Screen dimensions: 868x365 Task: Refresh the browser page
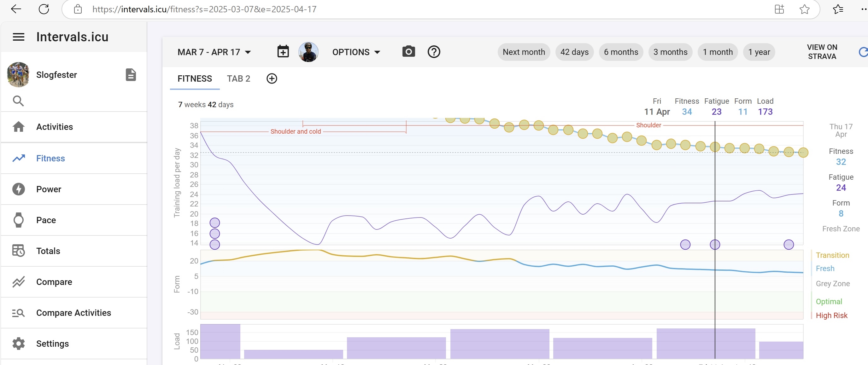tap(44, 9)
